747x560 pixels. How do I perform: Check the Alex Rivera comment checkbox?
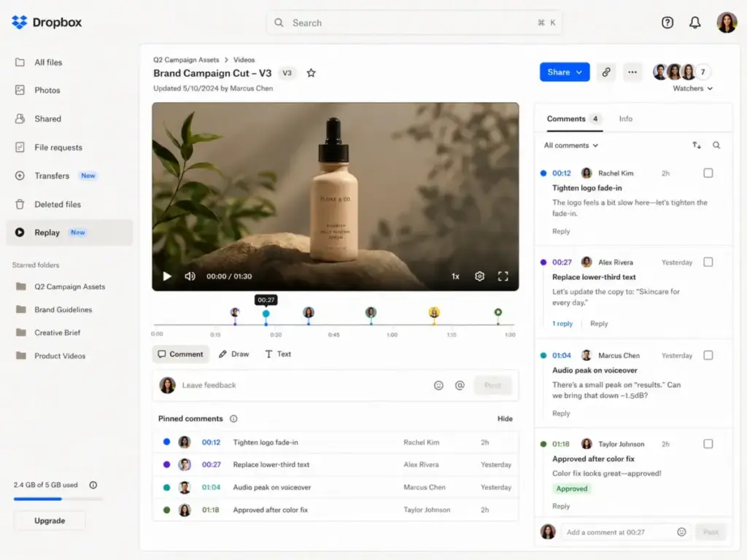[708, 262]
